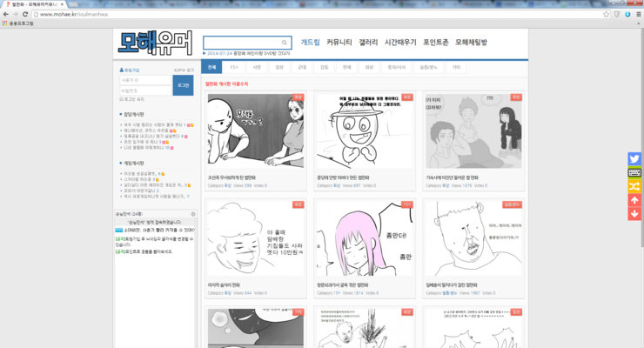Reload the page with the refresh icon
This screenshot has width=644, height=348.
point(25,14)
